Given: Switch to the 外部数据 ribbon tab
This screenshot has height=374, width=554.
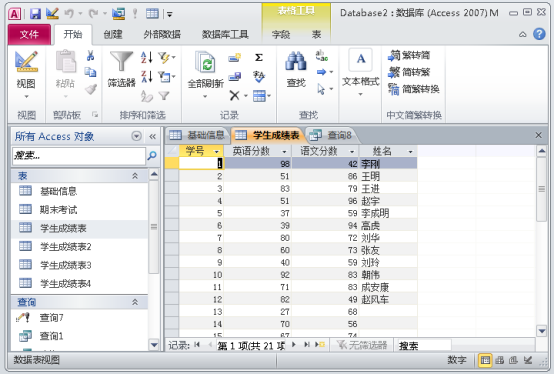Looking at the screenshot, I should (162, 34).
